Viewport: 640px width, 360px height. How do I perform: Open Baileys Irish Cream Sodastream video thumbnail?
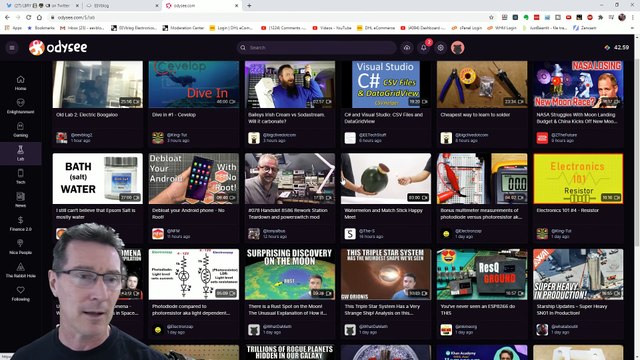(290, 84)
